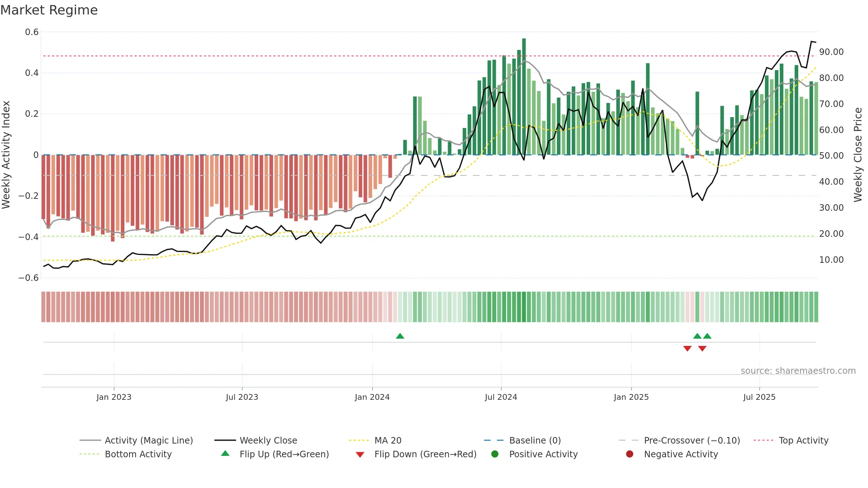The image size is (868, 488).
Task: Click the source: sharemaestro.com text
Action: tap(798, 371)
